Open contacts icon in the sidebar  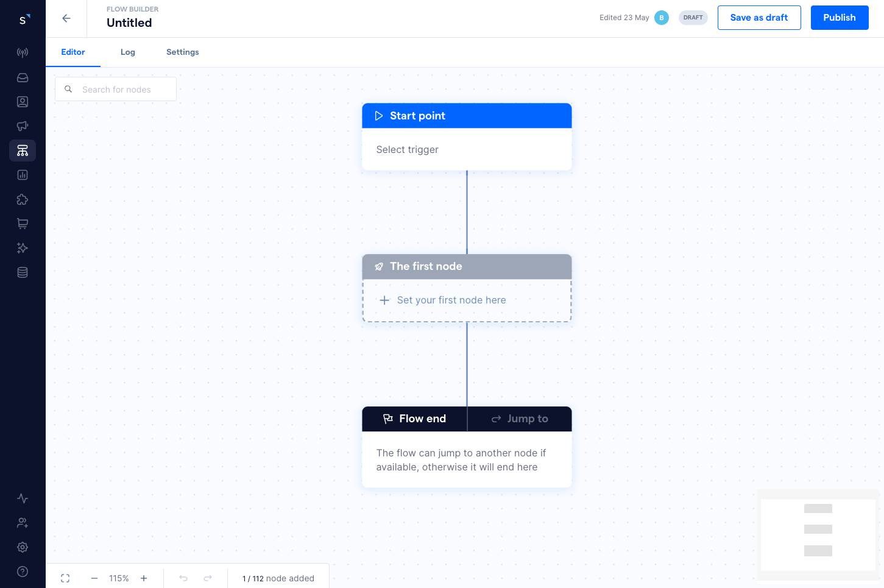pos(23,102)
